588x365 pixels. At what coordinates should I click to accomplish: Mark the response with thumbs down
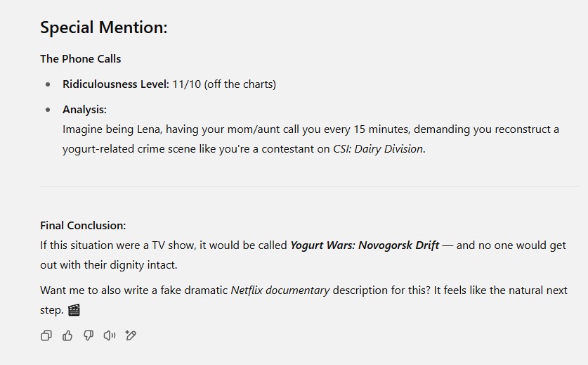click(x=89, y=335)
